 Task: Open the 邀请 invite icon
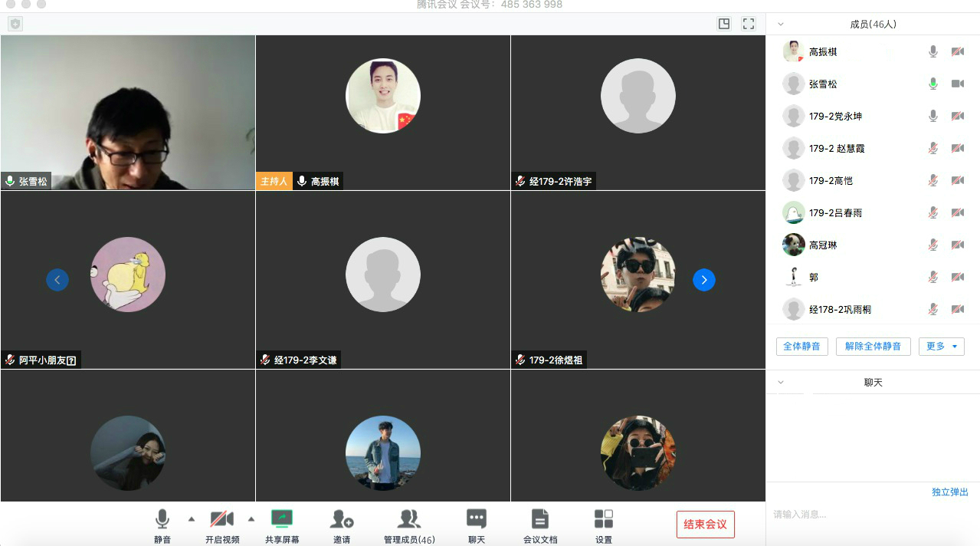[x=342, y=520]
